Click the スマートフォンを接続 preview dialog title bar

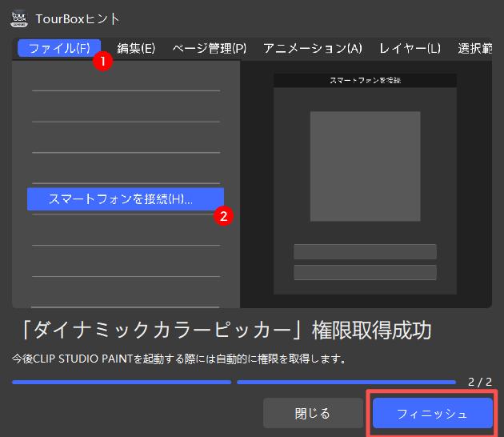[365, 81]
